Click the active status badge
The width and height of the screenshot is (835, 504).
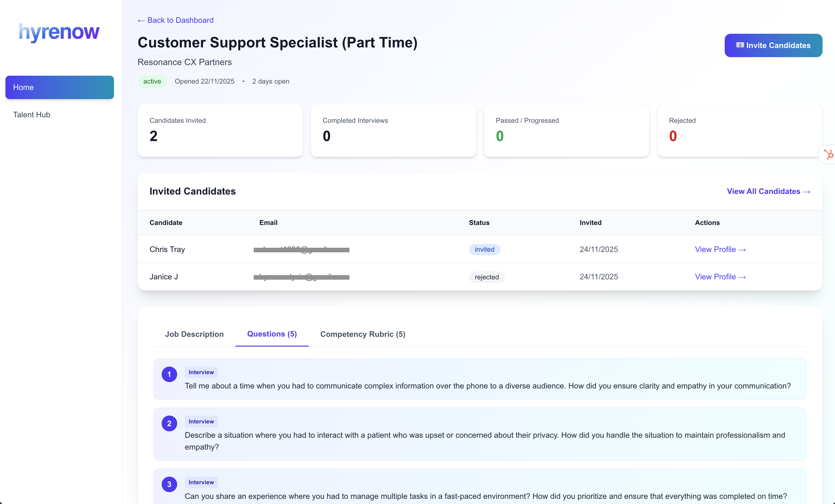click(x=152, y=81)
